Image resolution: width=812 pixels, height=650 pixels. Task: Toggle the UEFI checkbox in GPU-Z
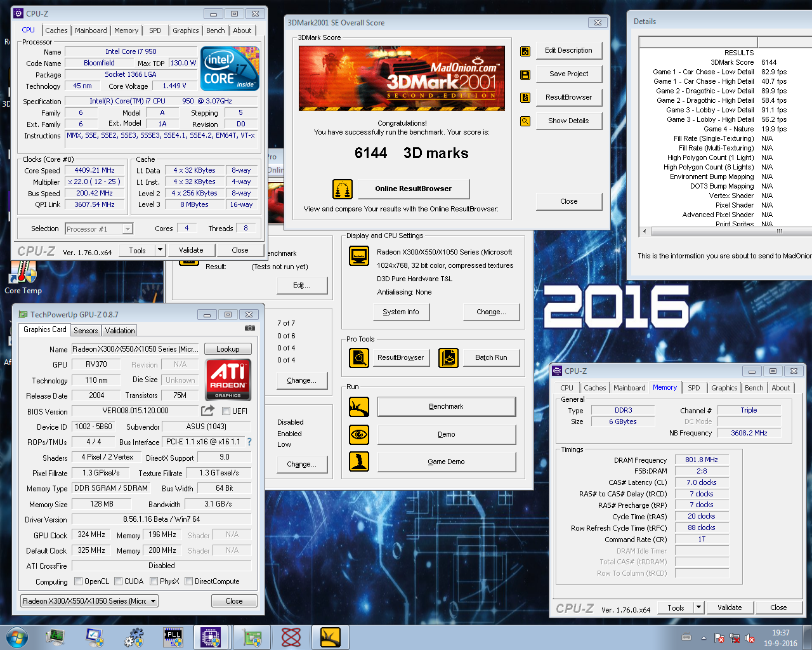click(226, 411)
